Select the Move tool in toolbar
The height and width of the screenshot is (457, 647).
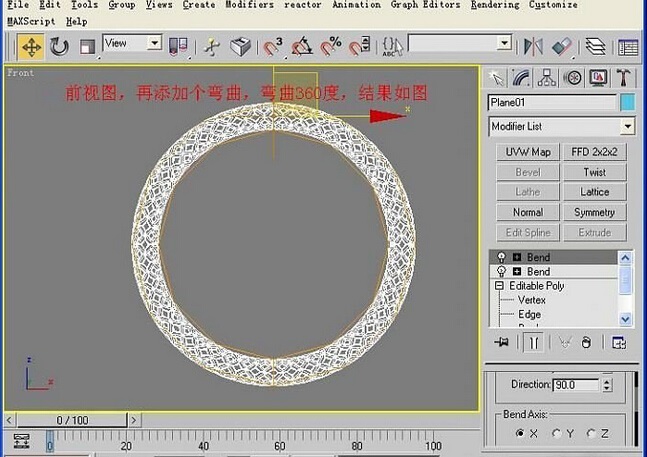tap(31, 47)
